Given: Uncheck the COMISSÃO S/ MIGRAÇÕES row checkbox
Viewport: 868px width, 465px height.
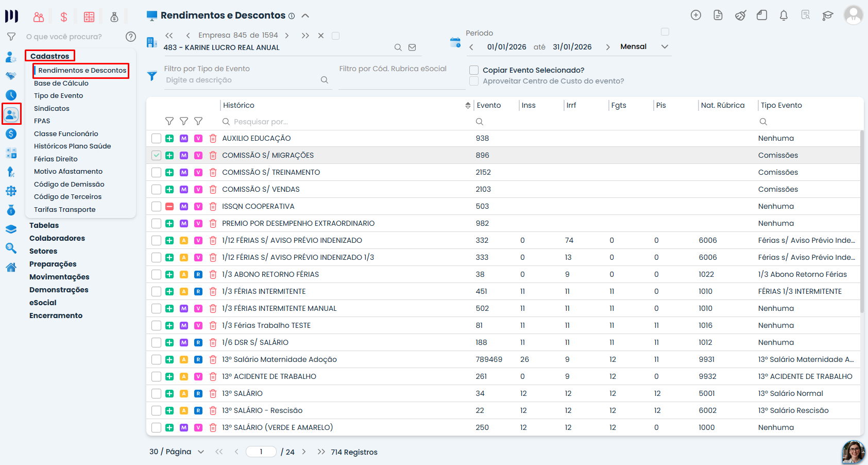Looking at the screenshot, I should pyautogui.click(x=156, y=155).
